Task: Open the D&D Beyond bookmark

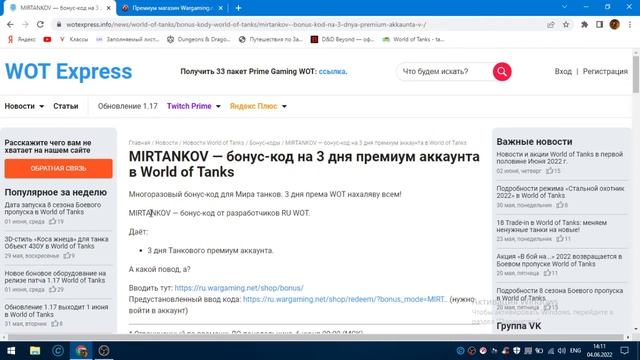Action: [x=342, y=39]
